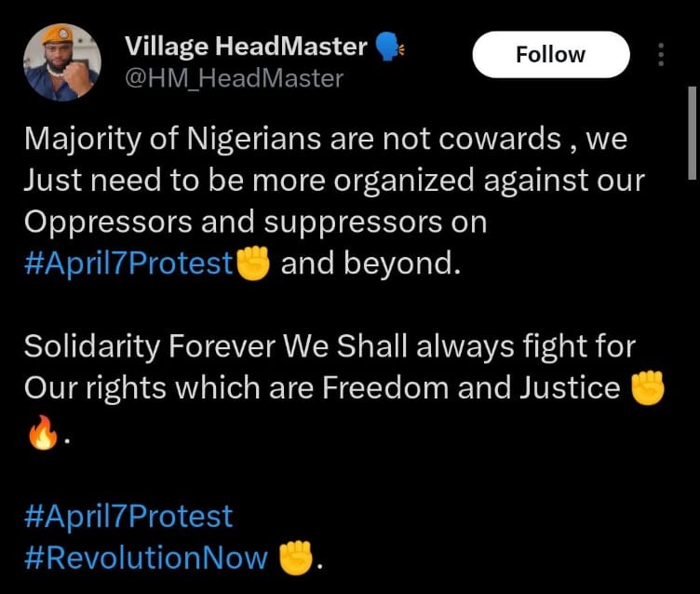This screenshot has width=700, height=594.
Task: Open the three-dot more options menu
Action: (x=661, y=55)
